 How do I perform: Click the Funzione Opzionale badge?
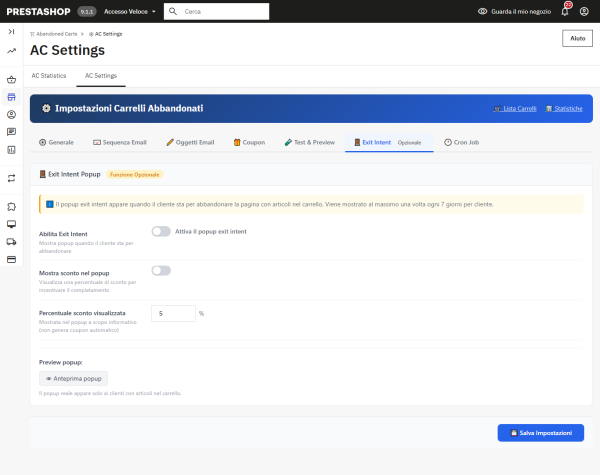tap(135, 175)
